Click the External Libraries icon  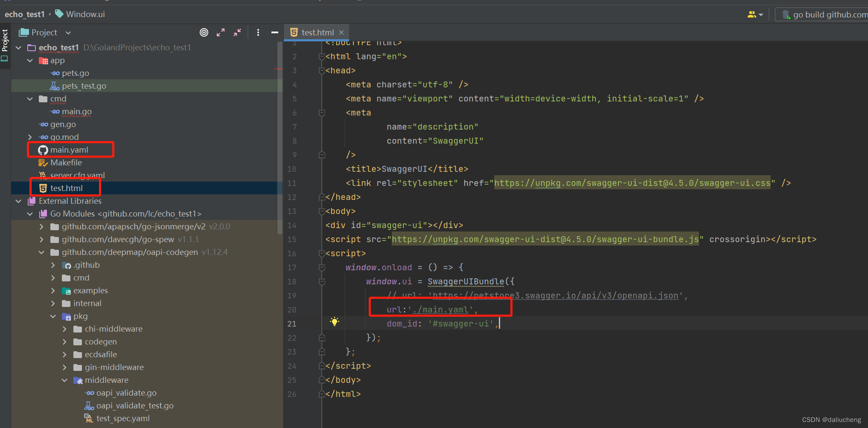(x=32, y=201)
